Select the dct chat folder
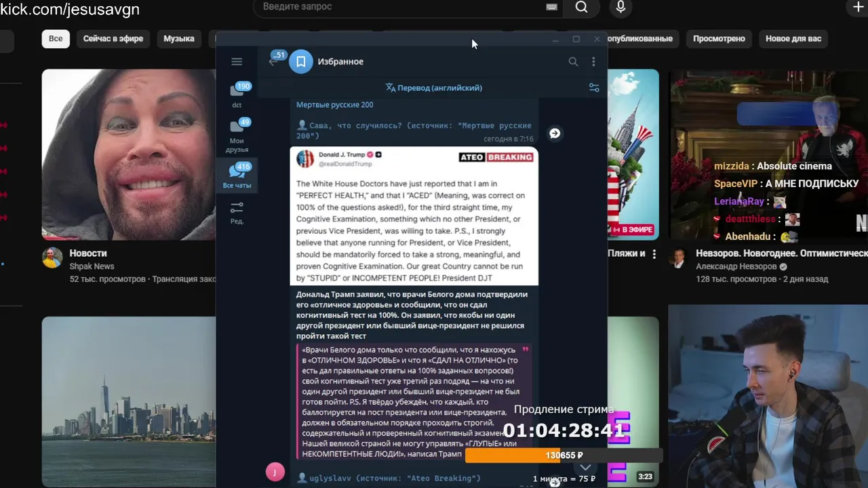 click(x=237, y=95)
